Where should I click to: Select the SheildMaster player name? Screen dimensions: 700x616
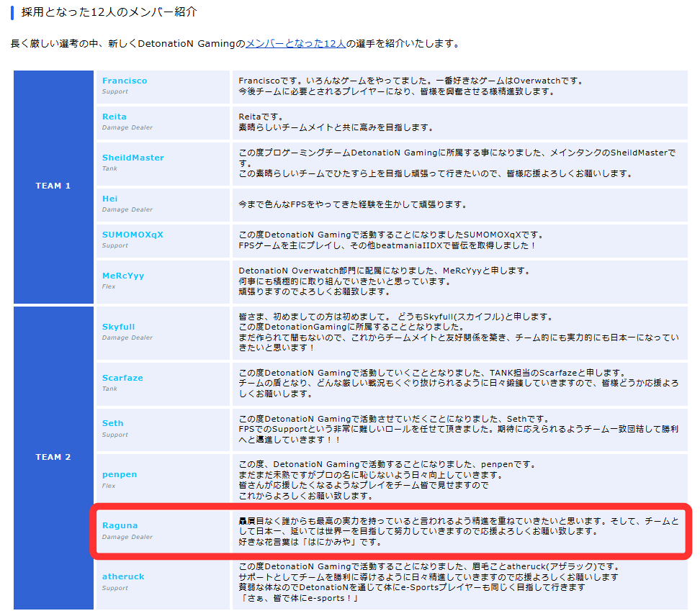point(133,158)
